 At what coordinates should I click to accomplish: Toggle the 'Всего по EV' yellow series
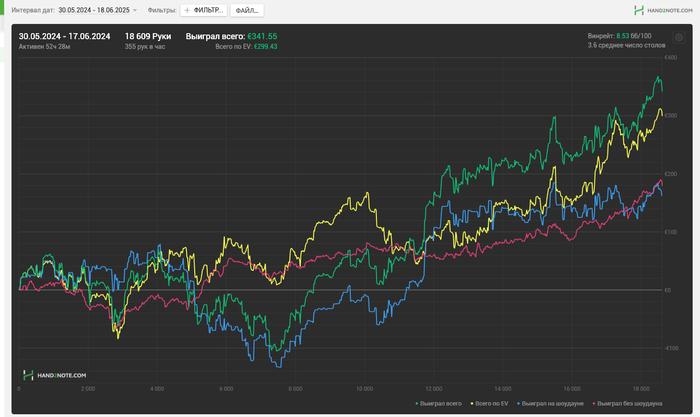[491, 402]
